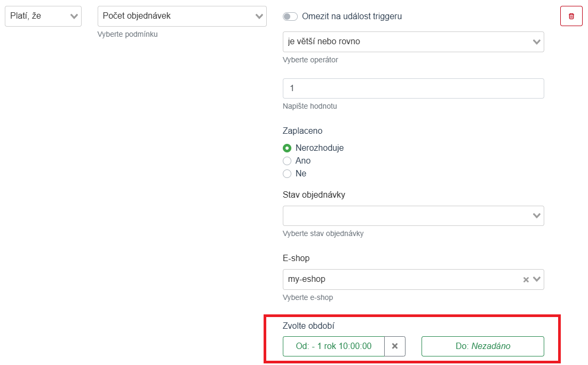
Task: Click the Vyberte operátor hint text
Action: pyautogui.click(x=310, y=60)
